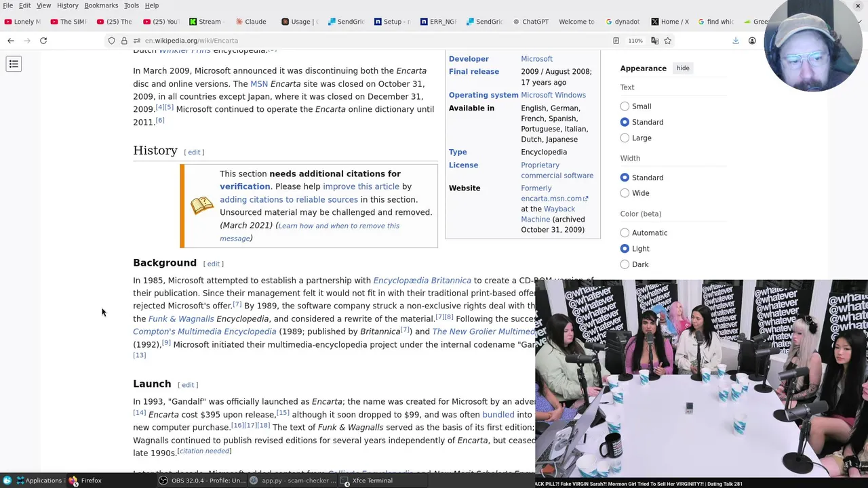Click the address bar showing en.wikipedia.org/wiki/Encarta
This screenshot has width=868, height=488.
point(373,41)
